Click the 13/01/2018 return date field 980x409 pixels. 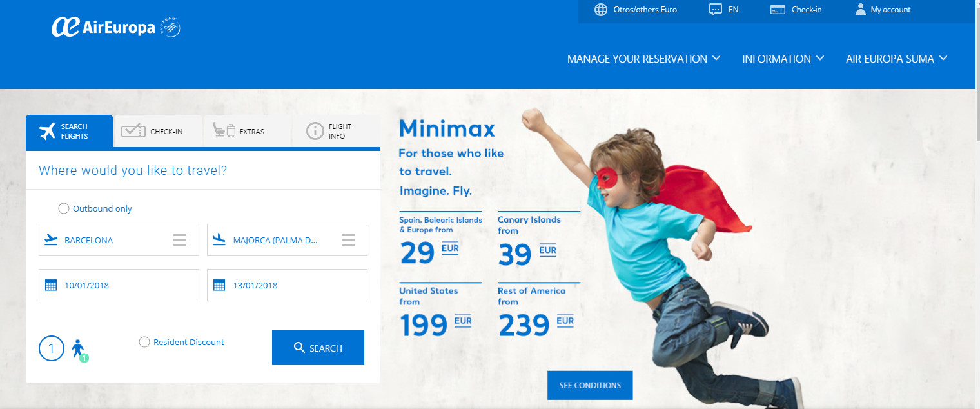point(287,285)
